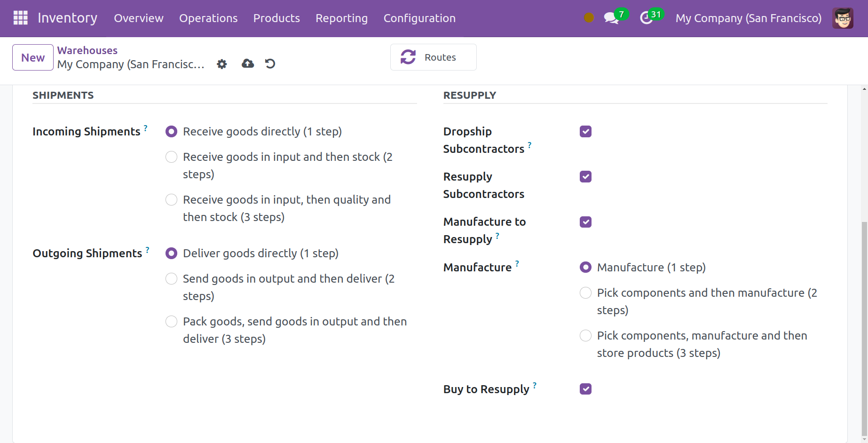Click the discard changes undo icon
This screenshot has height=443, width=868.
point(270,63)
